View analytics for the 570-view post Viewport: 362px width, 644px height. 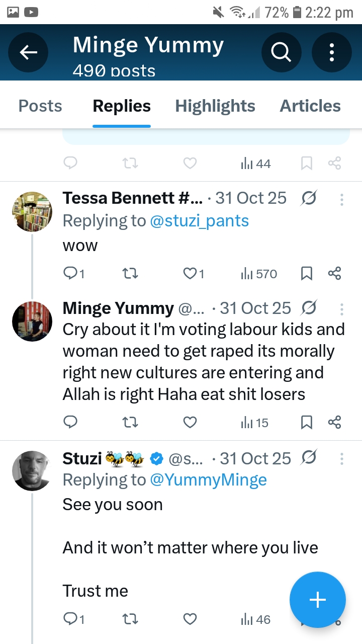(x=259, y=274)
